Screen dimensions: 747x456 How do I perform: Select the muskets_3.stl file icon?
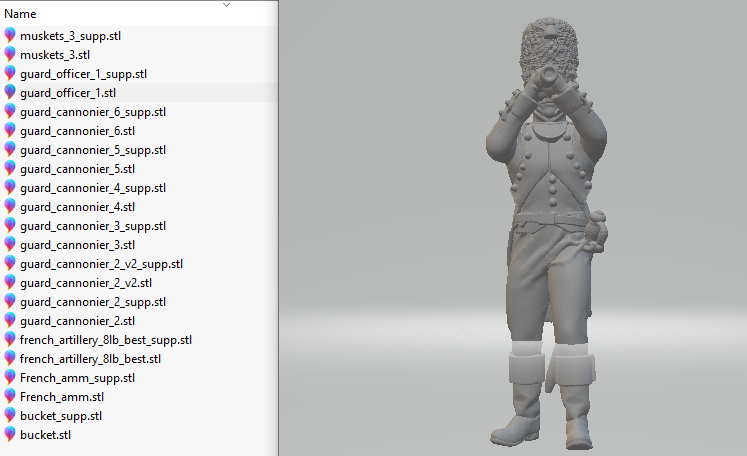point(10,54)
